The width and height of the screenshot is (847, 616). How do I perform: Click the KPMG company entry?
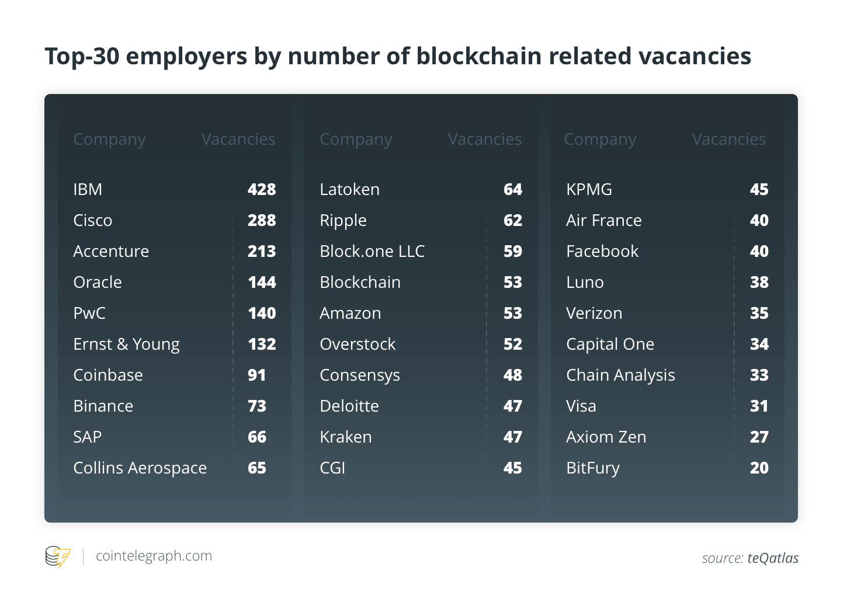pyautogui.click(x=589, y=189)
